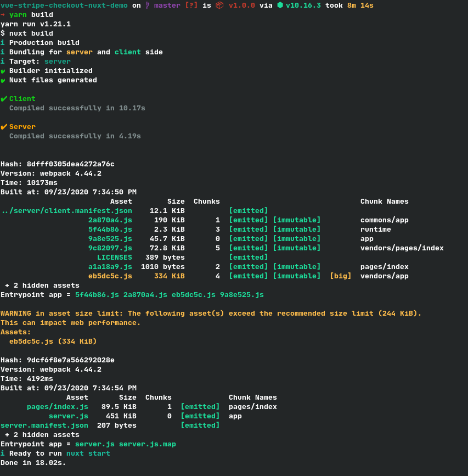Click 'Compiled successfully in 10.17s'
The image size is (468, 476).
point(77,108)
